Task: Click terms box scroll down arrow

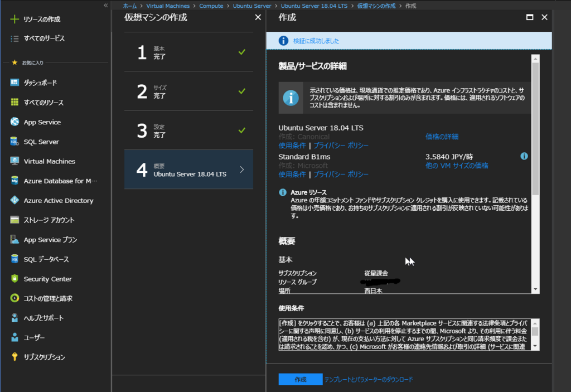Action: coord(535,346)
